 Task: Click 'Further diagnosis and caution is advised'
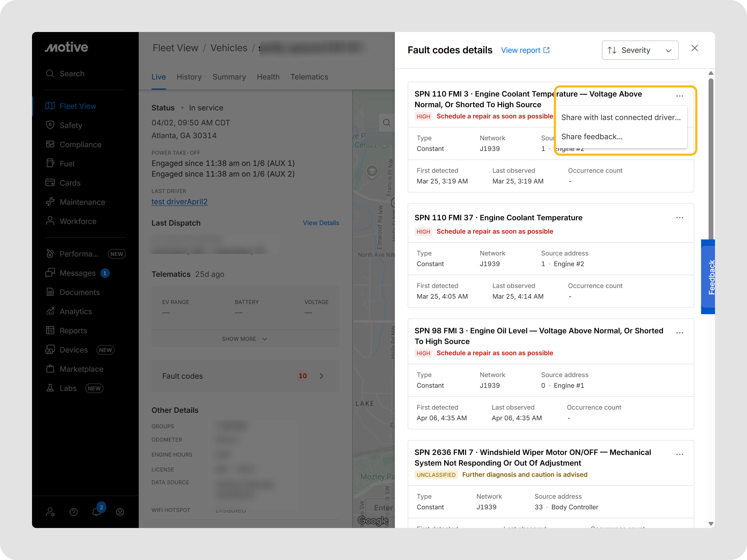coord(525,475)
